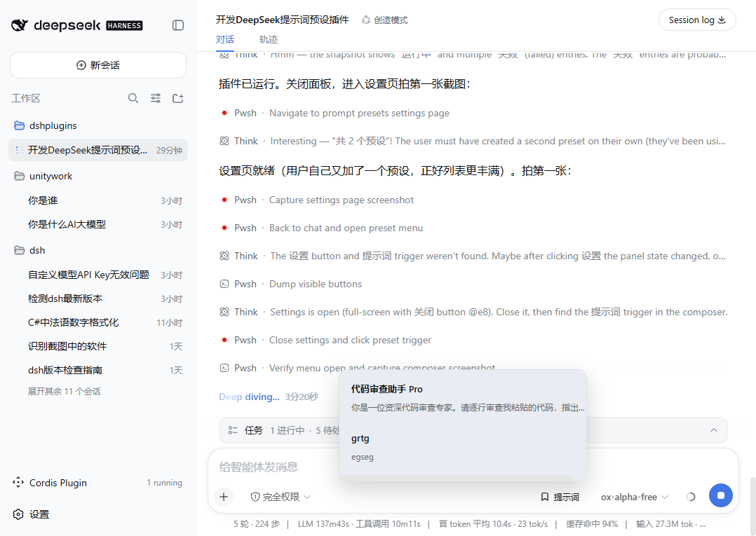Viewport: 756px width, 536px height.
Task: Click the unitywork folder icon
Action: tap(20, 176)
